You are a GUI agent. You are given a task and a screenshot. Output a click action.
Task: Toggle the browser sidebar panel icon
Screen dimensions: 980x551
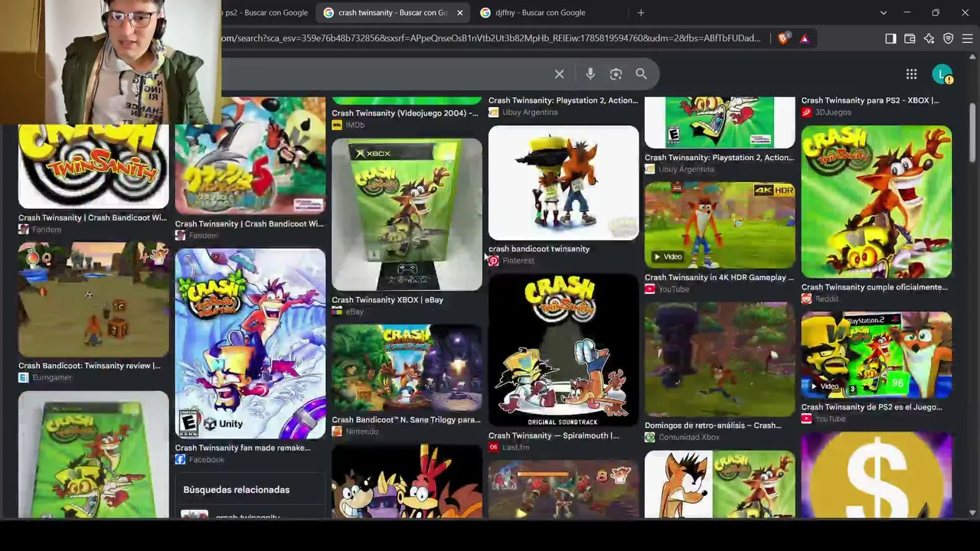point(890,38)
